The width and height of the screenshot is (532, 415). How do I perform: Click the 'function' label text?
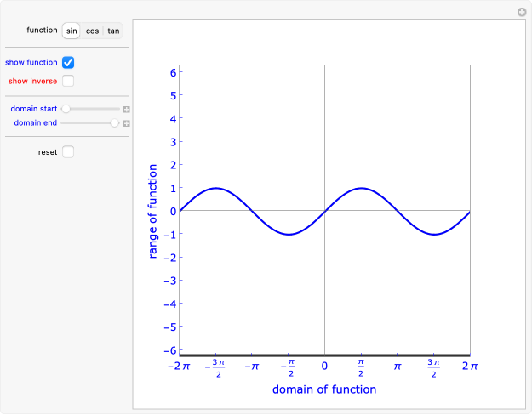pyautogui.click(x=42, y=30)
